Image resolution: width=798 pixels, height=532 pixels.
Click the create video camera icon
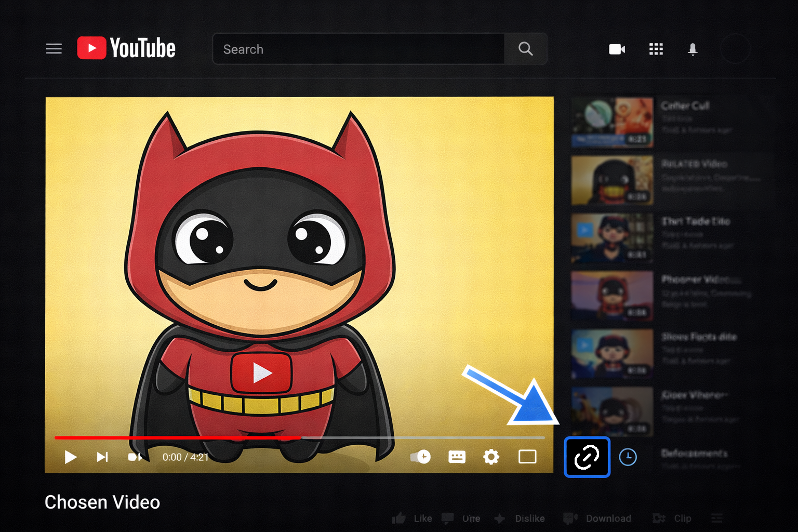[617, 49]
